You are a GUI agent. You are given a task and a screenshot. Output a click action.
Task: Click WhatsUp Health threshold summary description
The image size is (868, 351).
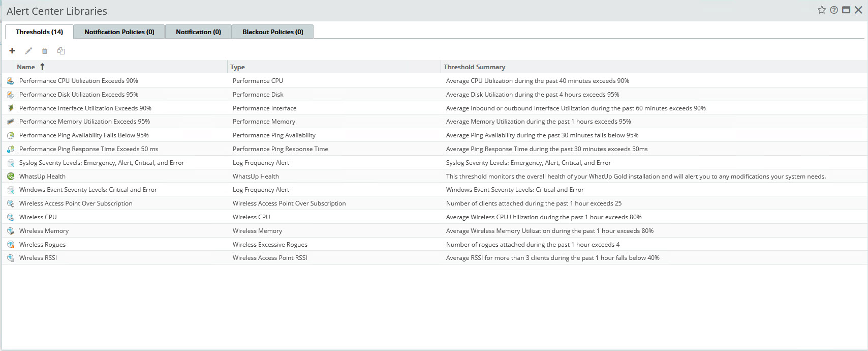(x=636, y=177)
